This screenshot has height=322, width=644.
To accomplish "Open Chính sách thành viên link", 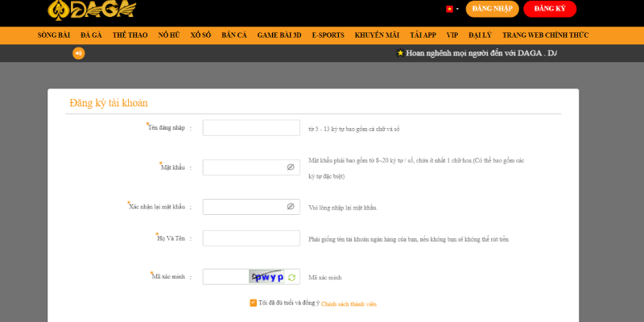I will [x=349, y=304].
